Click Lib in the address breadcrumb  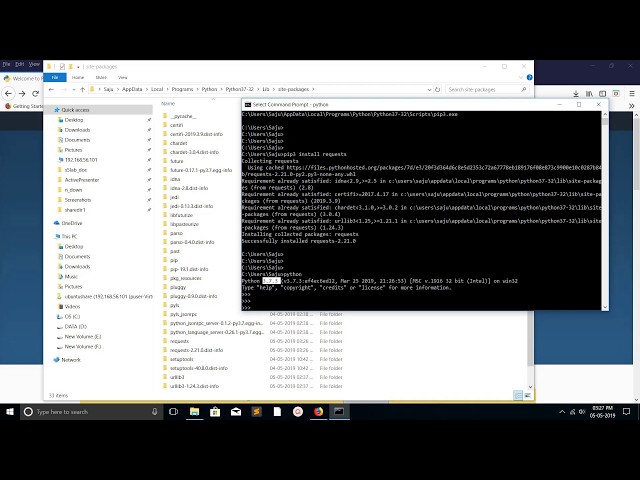click(266, 89)
